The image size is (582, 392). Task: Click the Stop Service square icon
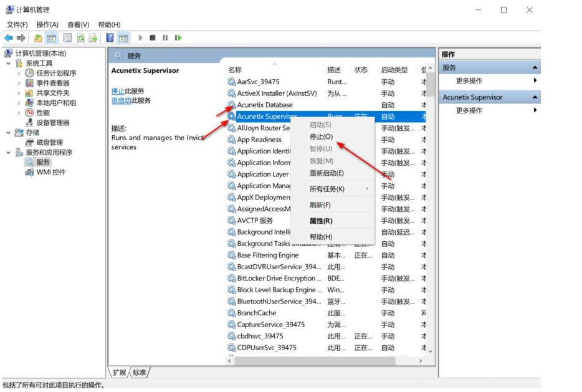(153, 38)
